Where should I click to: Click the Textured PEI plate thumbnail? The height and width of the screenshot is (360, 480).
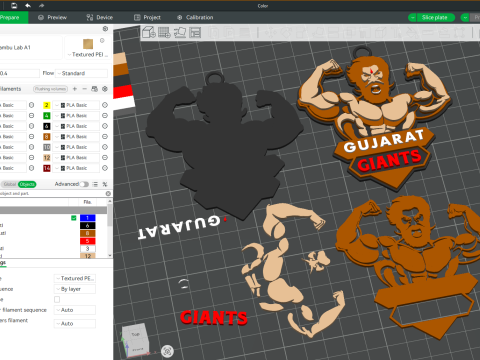(88, 44)
